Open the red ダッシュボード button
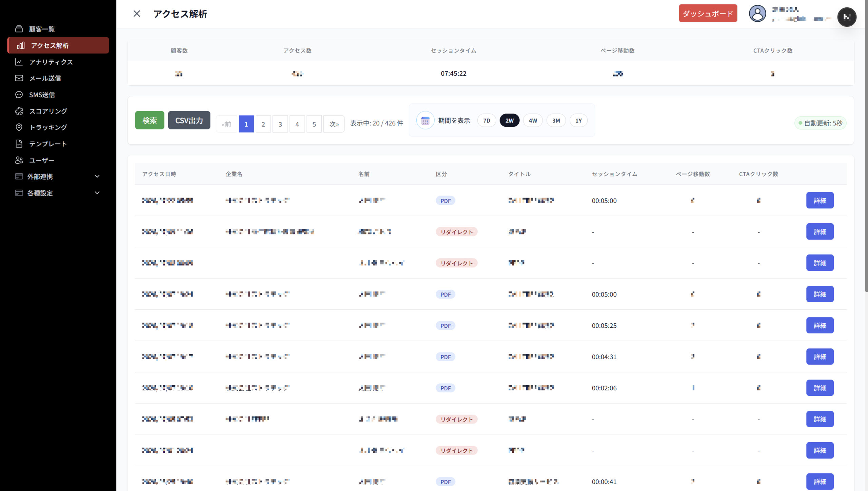 (x=708, y=14)
